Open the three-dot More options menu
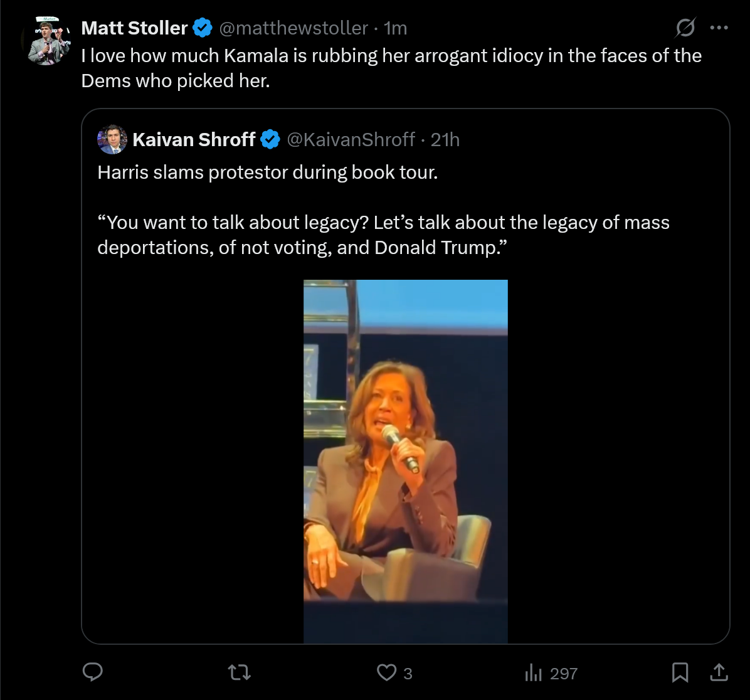This screenshot has width=750, height=700. click(x=719, y=28)
